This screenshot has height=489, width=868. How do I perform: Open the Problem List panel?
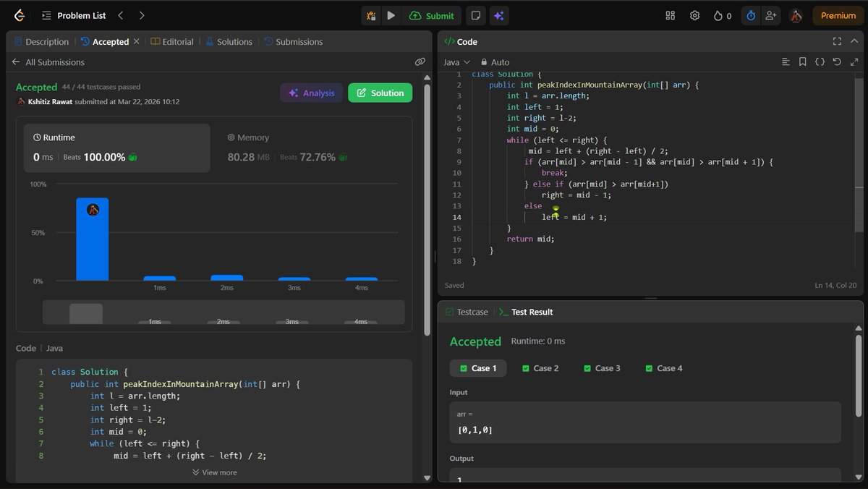(x=74, y=15)
